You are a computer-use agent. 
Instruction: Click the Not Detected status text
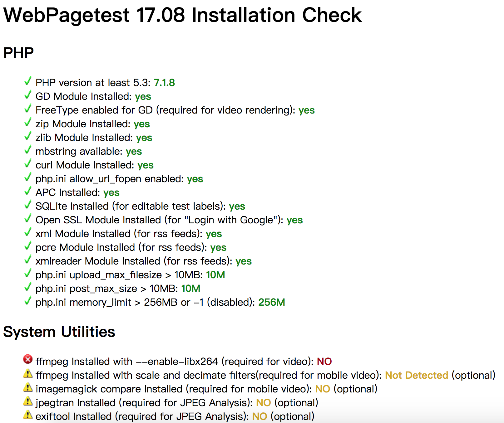click(x=417, y=375)
